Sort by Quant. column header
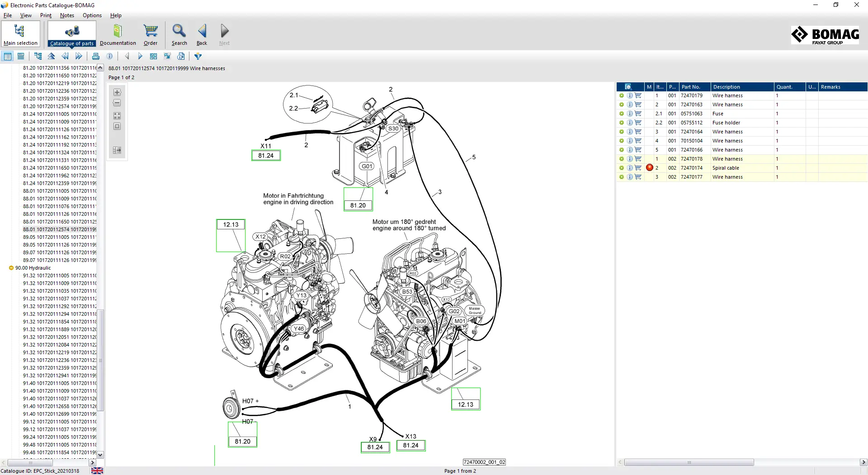This screenshot has height=475, width=868. coord(790,87)
